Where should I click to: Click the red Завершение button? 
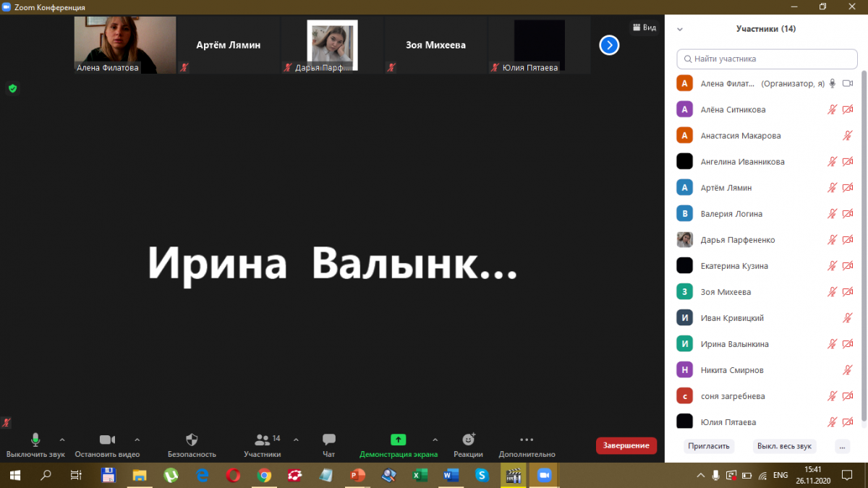click(626, 445)
